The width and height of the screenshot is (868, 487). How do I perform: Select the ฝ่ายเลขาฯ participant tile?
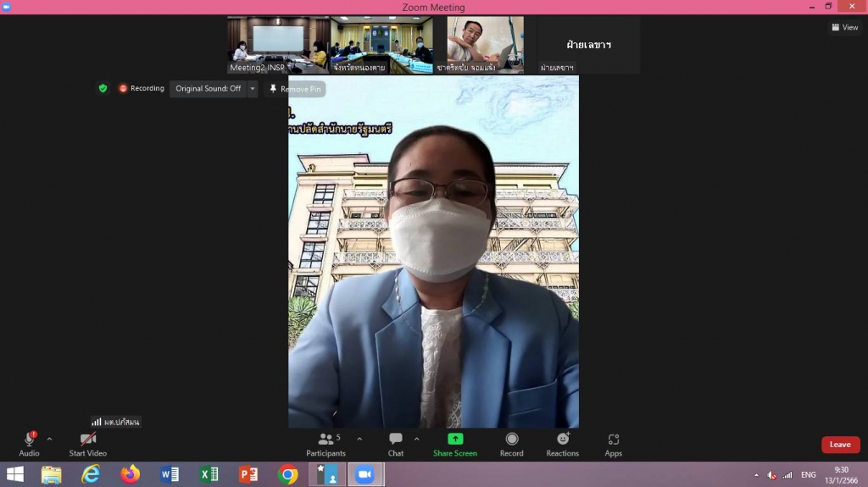click(589, 45)
